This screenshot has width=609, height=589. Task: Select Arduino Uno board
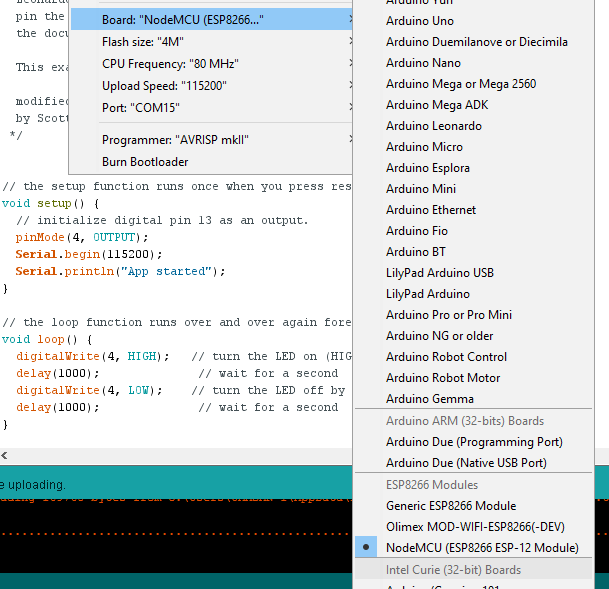(x=474, y=21)
